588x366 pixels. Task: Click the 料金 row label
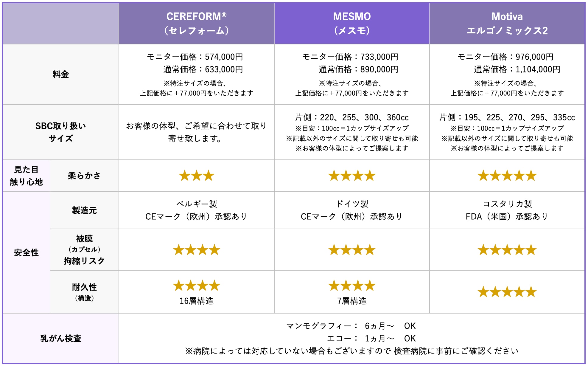61,75
